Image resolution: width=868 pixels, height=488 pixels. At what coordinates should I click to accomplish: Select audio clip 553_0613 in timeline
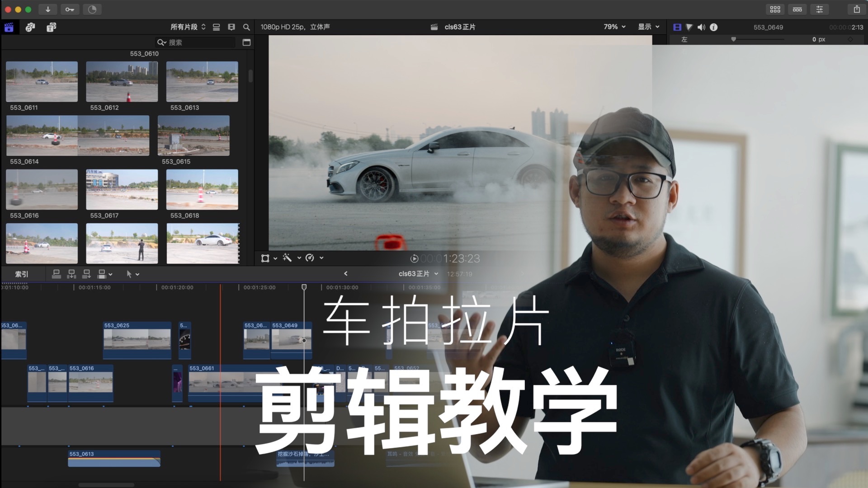tap(114, 458)
